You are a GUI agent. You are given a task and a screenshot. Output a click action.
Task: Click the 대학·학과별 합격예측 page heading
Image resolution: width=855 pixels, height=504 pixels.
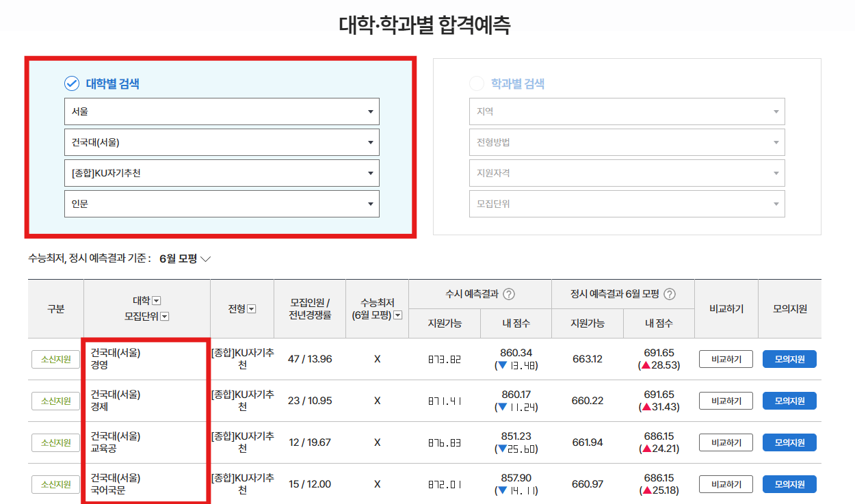tap(425, 25)
